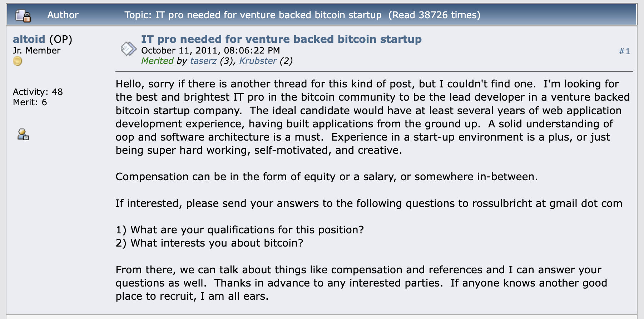Open altoid's profile via the user icon

click(23, 135)
